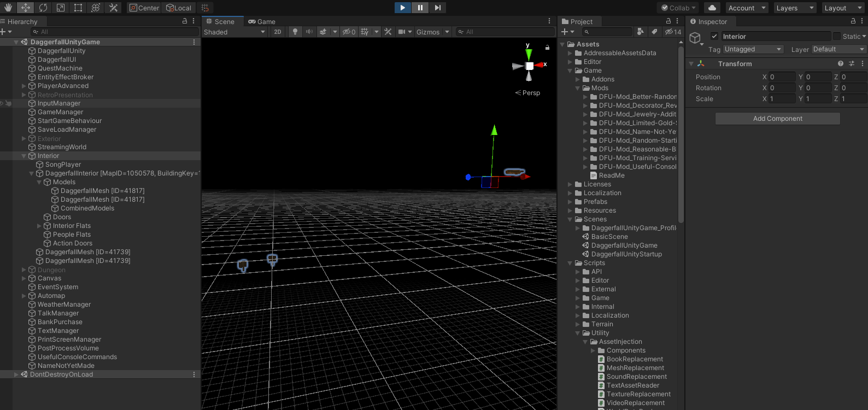The height and width of the screenshot is (410, 868).
Task: Start Play mode
Action: [402, 8]
